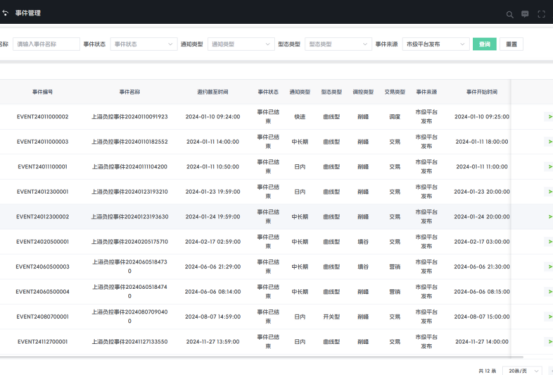Select cell EVENT24011000002

(x=42, y=117)
